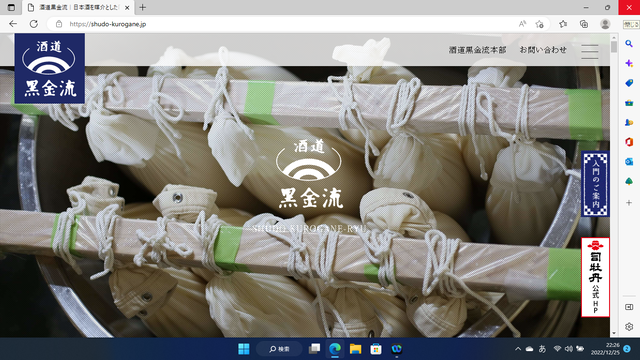This screenshot has width=640, height=360.
Task: Open the sidebar Discover sparkle icon
Action: [x=629, y=63]
